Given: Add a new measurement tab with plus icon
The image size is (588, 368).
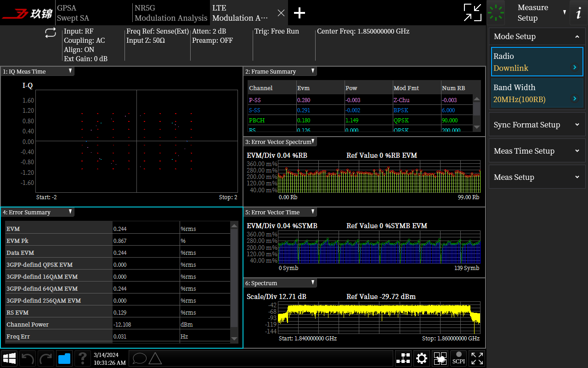Looking at the screenshot, I should pyautogui.click(x=300, y=13).
